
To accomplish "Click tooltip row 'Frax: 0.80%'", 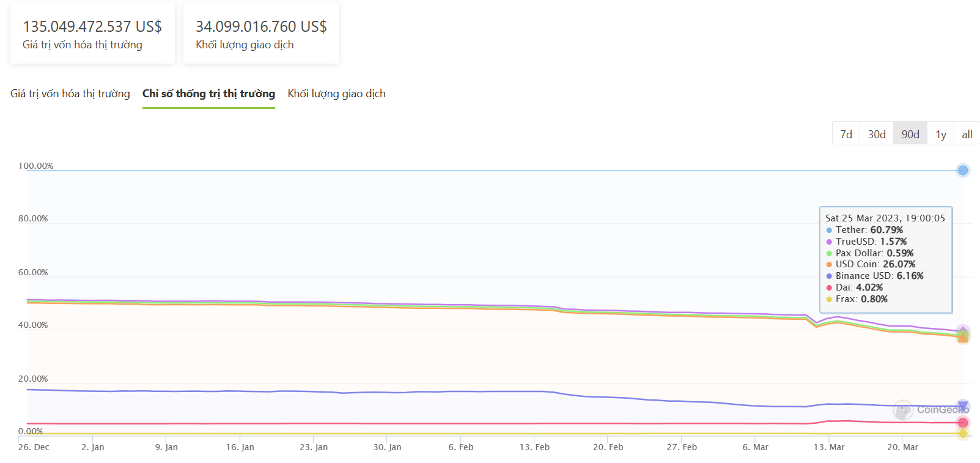I will (x=857, y=299).
